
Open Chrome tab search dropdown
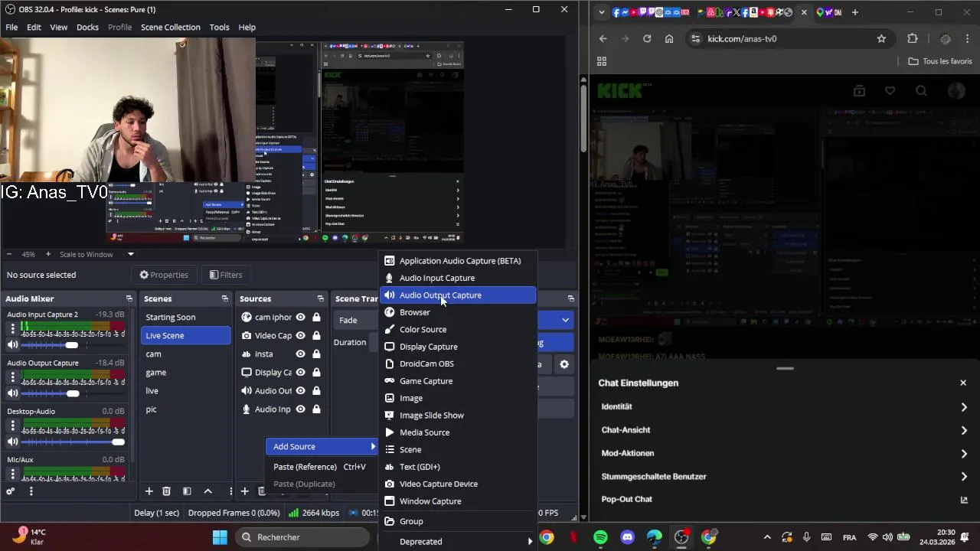click(601, 12)
